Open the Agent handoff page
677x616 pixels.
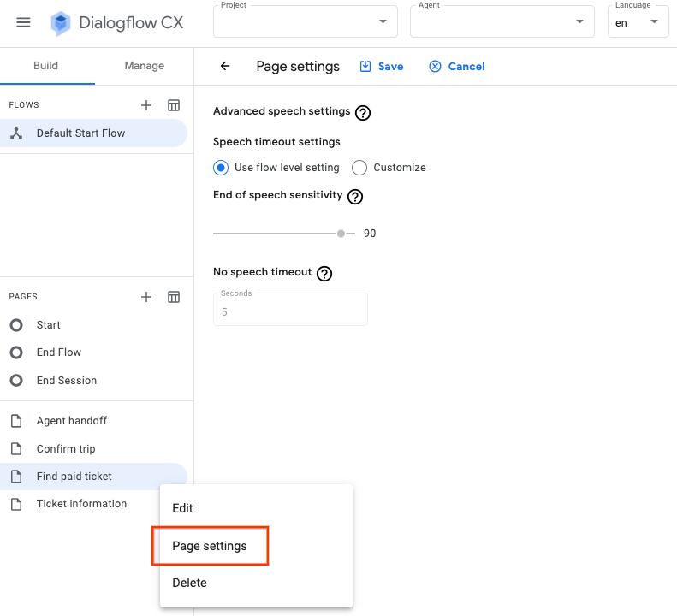coord(93,421)
